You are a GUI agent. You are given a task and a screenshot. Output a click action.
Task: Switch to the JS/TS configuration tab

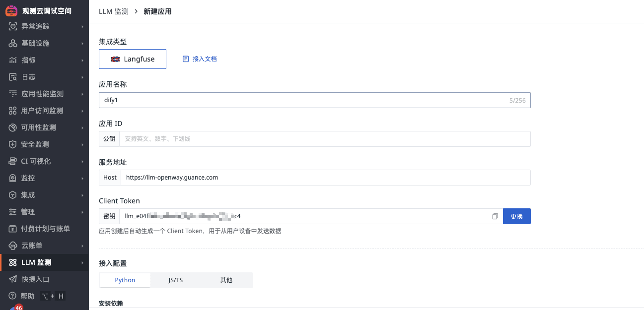pyautogui.click(x=175, y=280)
